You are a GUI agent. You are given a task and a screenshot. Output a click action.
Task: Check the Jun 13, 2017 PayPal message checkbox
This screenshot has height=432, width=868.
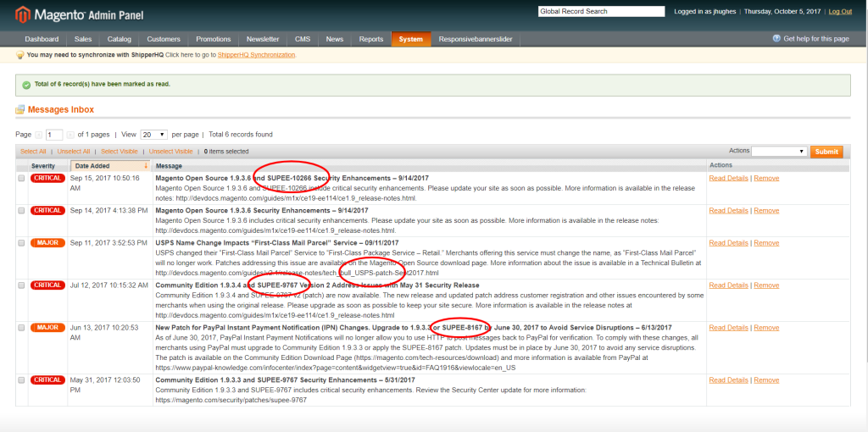(21, 328)
